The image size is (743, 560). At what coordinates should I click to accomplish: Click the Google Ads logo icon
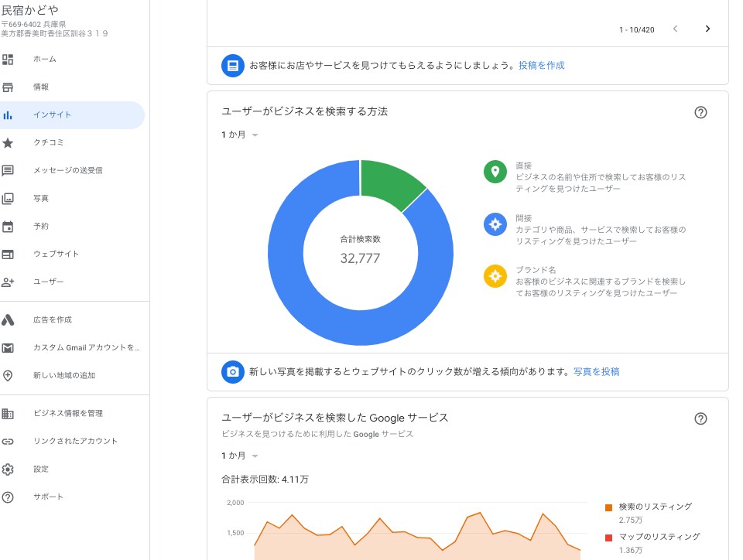[x=8, y=320]
